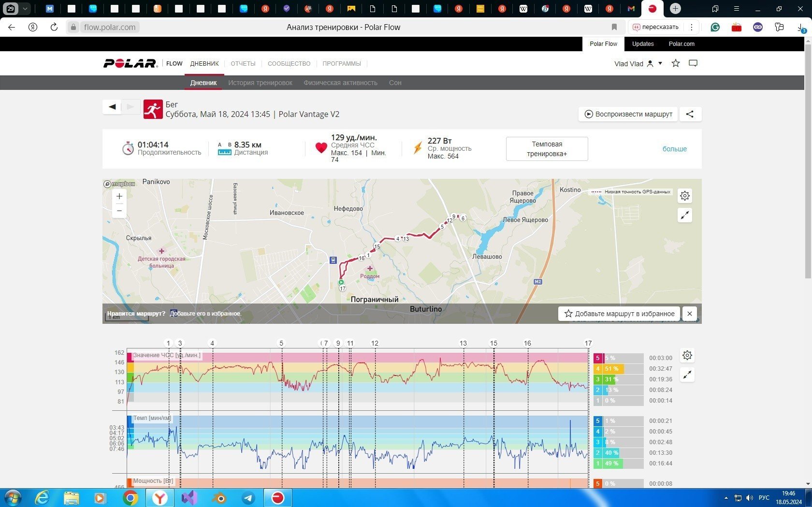Switch to Физическая активность tab
This screenshot has height=507, width=812.
[340, 83]
